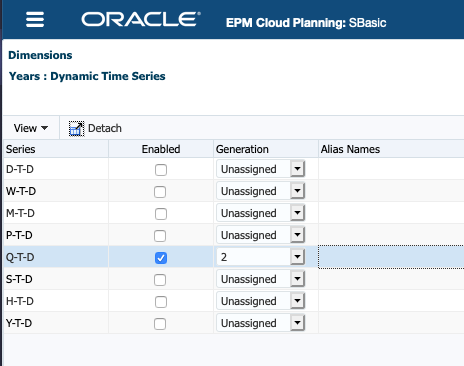Click the Generation column header

266,149
